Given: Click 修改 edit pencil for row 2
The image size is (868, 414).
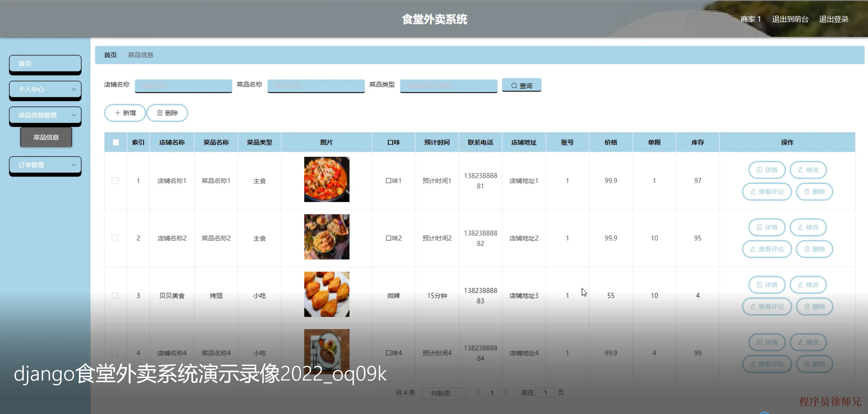Looking at the screenshot, I should pyautogui.click(x=808, y=228).
